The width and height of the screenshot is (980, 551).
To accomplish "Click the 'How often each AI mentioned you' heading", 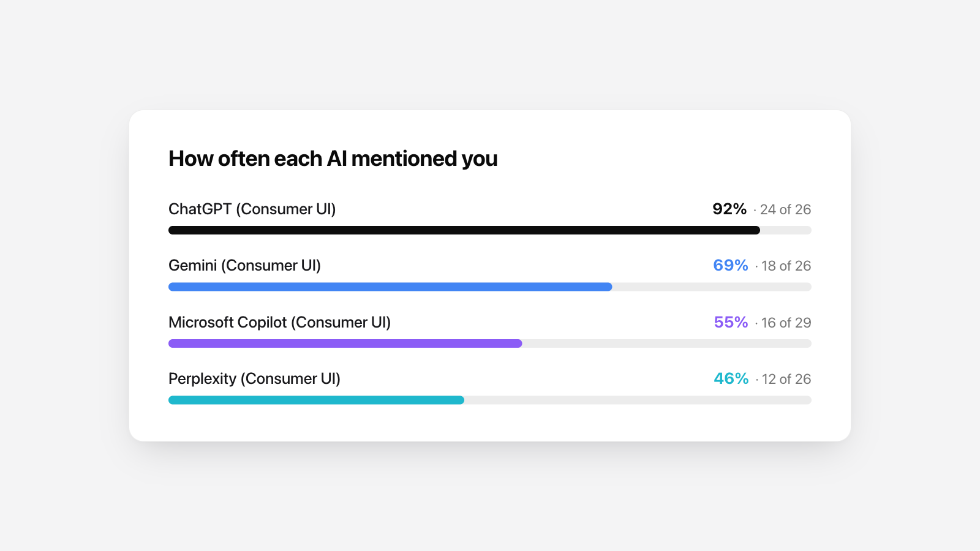I will pos(333,159).
